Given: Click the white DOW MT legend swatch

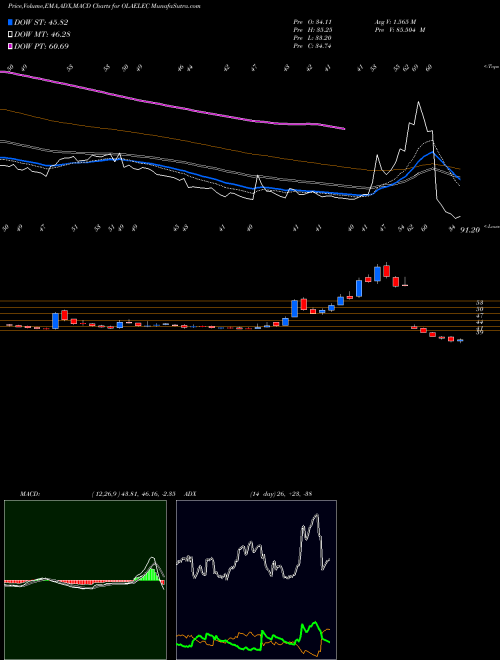Looking at the screenshot, I should [11, 34].
